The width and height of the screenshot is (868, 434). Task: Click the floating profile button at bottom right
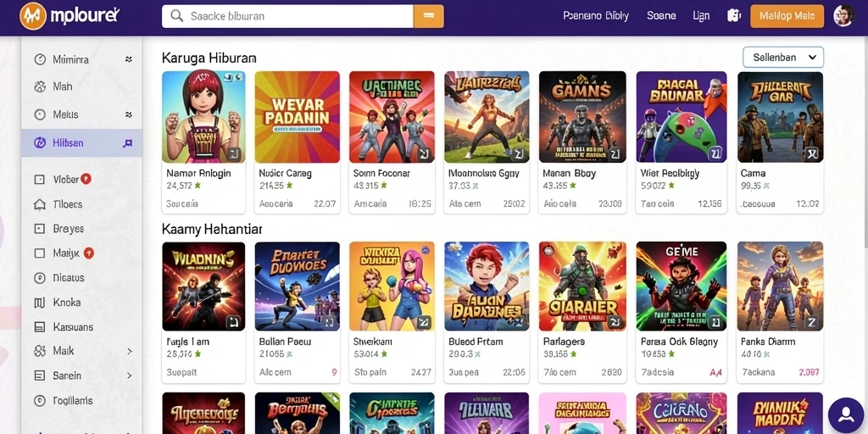click(x=846, y=415)
